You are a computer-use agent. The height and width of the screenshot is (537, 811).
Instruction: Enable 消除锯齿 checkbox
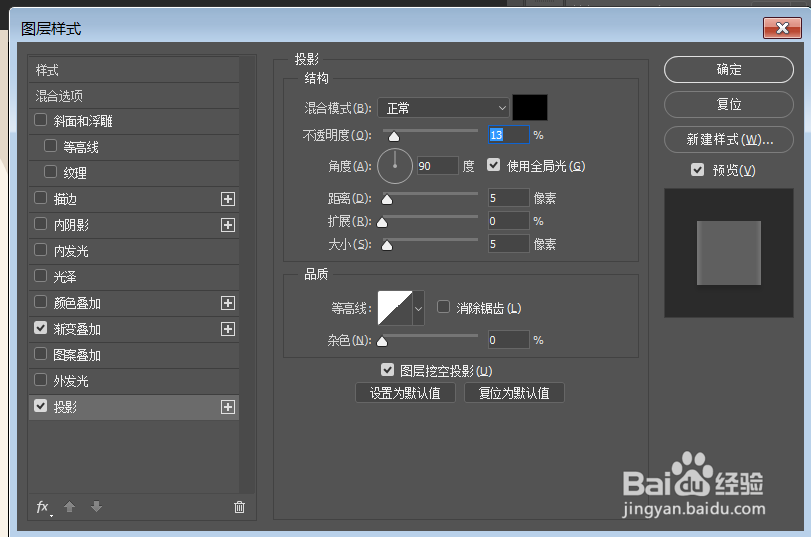click(443, 307)
